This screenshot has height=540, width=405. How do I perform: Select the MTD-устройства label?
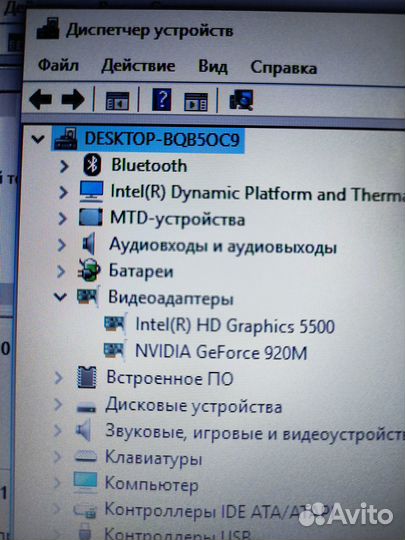pyautogui.click(x=177, y=219)
